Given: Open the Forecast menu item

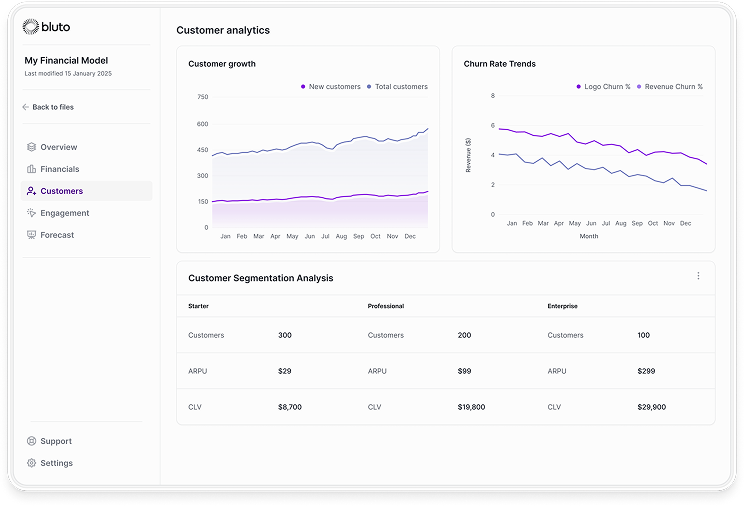Looking at the screenshot, I should point(57,235).
